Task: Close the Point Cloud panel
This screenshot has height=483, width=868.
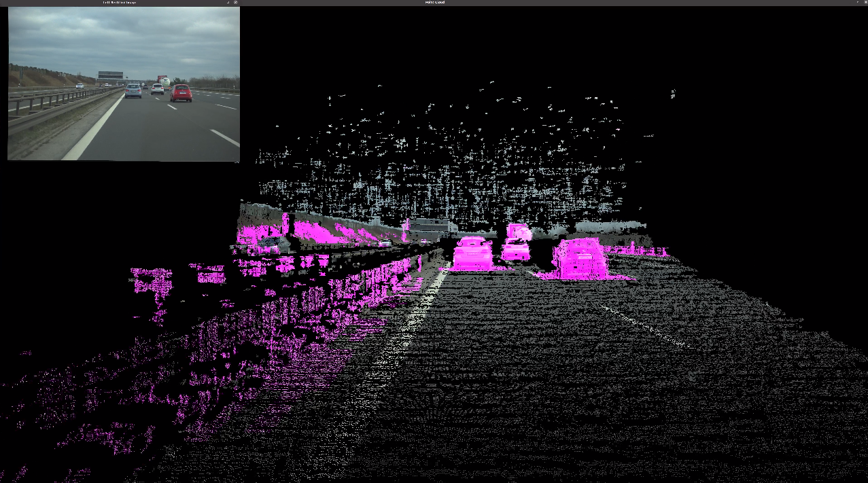Action: click(x=866, y=2)
